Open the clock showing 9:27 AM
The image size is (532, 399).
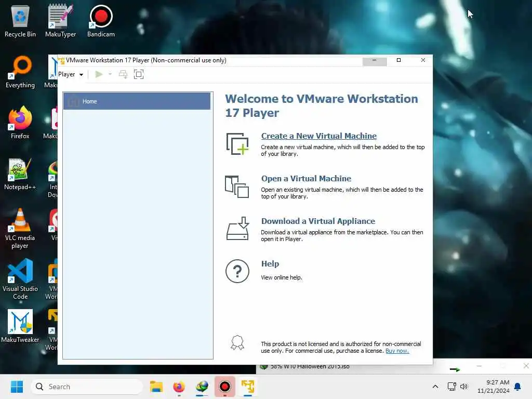(x=494, y=387)
